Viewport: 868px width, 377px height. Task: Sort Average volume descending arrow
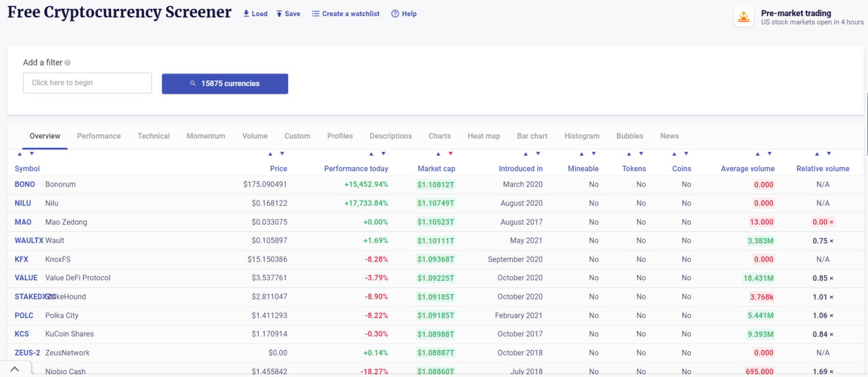tap(770, 153)
